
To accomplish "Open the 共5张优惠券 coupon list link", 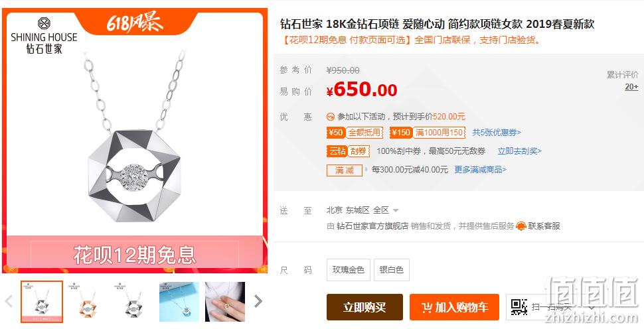I will [x=497, y=133].
